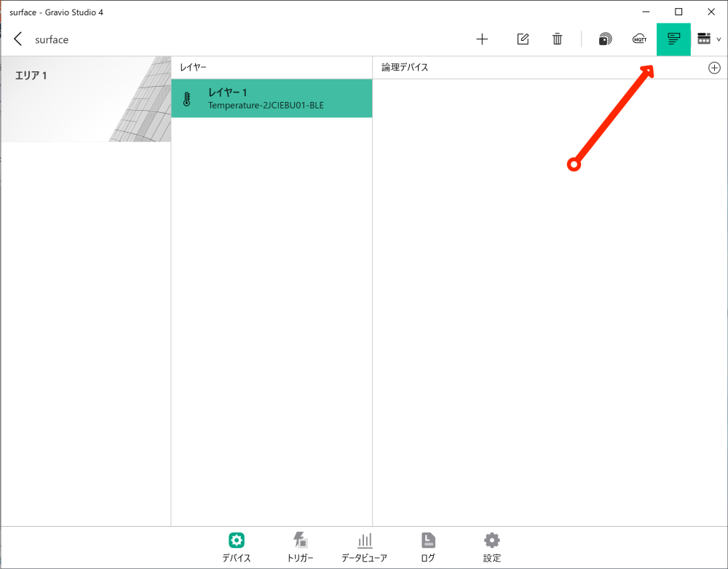Open the トリガー tab
The height and width of the screenshot is (569, 728).
point(300,548)
